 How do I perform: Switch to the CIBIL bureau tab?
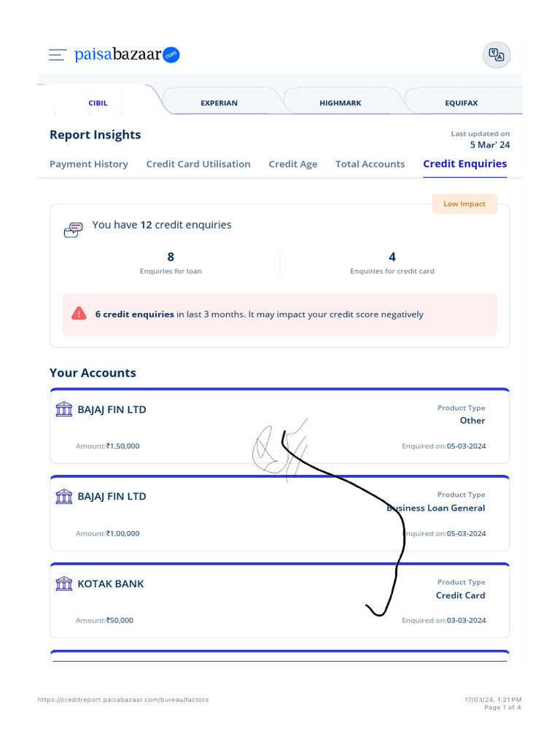point(98,103)
